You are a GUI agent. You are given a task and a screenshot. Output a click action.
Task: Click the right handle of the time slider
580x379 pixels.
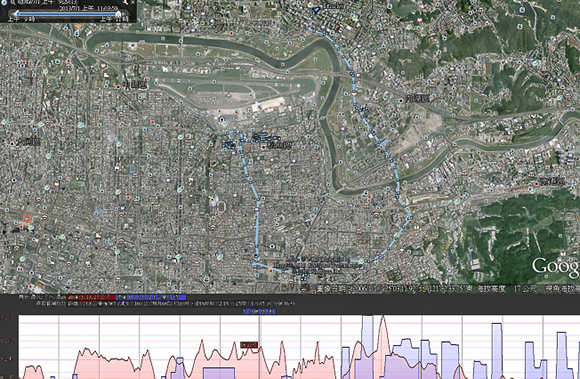tap(118, 14)
